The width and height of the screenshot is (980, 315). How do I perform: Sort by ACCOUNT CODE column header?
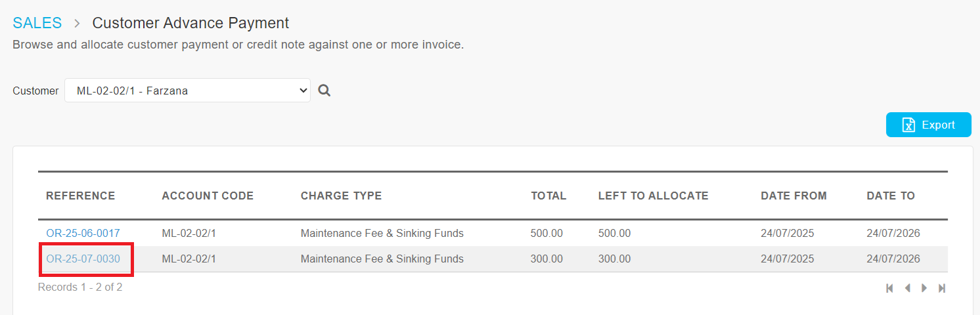208,196
